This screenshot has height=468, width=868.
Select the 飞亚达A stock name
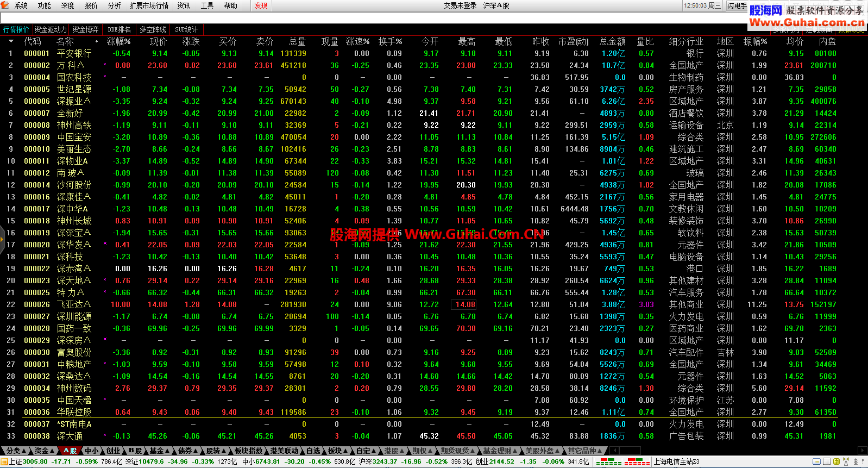pos(74,304)
